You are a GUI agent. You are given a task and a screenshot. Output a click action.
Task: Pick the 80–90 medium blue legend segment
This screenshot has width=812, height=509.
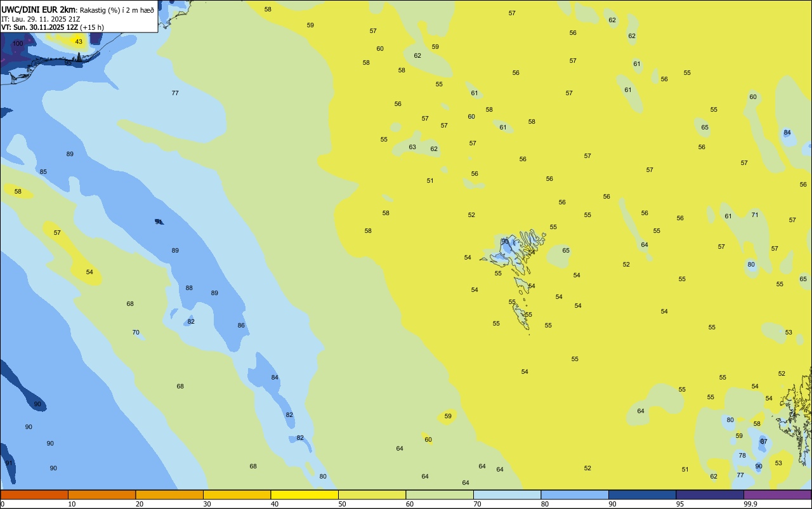[x=575, y=494]
